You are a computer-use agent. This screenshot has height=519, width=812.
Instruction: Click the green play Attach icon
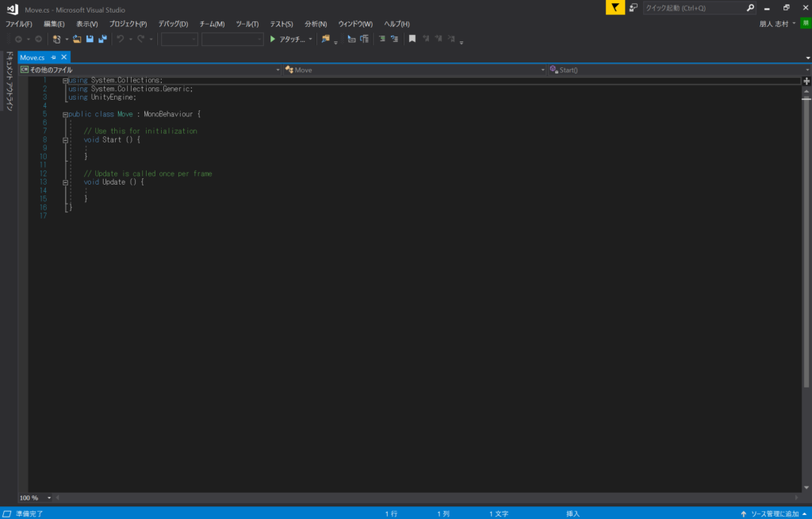point(273,39)
